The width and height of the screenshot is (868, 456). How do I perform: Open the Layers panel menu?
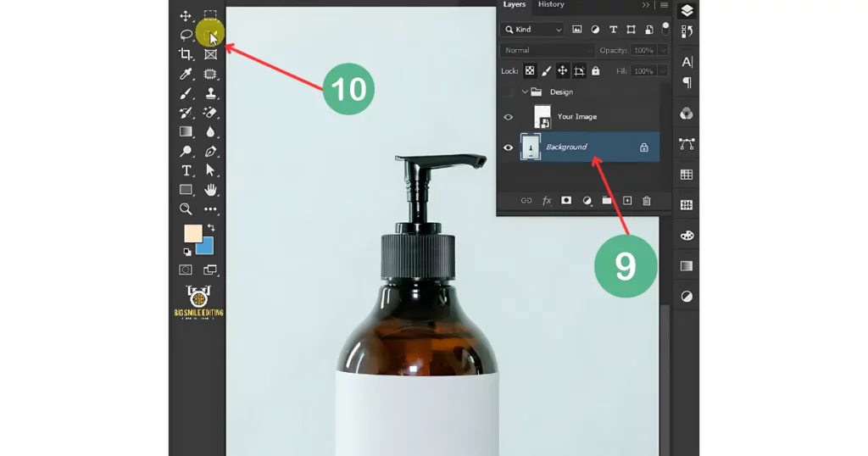(664, 5)
